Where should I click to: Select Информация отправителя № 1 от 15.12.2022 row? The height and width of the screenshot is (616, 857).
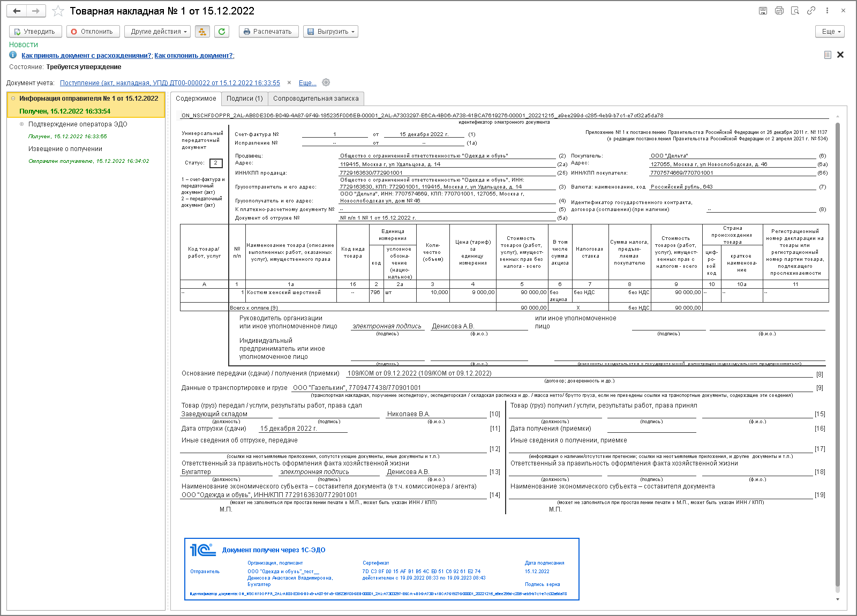coord(86,105)
